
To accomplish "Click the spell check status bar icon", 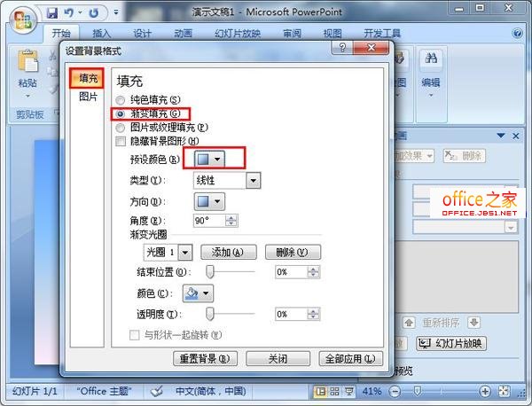I will coord(157,392).
